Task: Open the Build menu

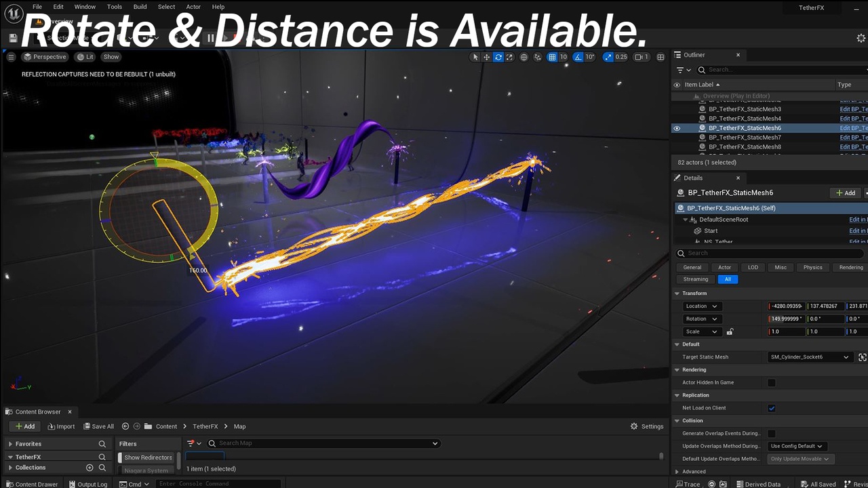Action: pyautogui.click(x=140, y=7)
